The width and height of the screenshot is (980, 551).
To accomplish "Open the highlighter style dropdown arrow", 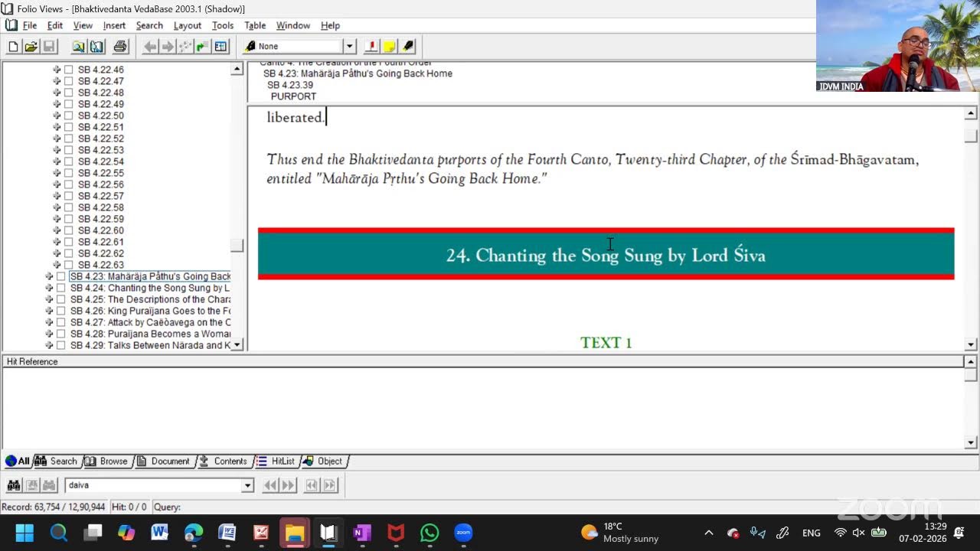I will coord(349,47).
